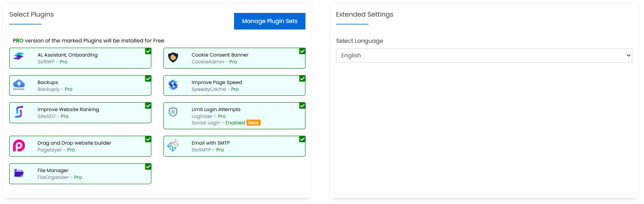Uncheck the Improve Page Speed checkbox
The width and height of the screenshot is (644, 204).
point(302,79)
